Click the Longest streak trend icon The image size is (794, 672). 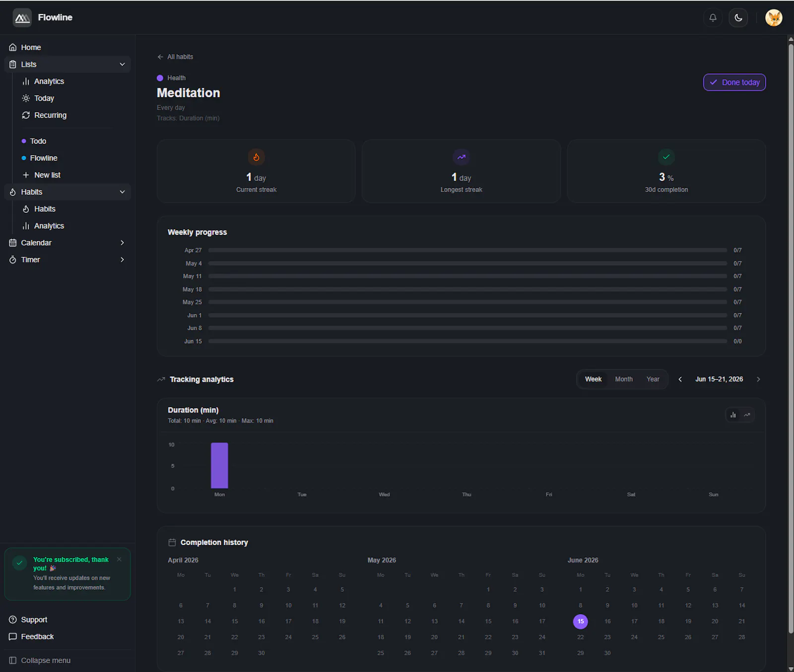pyautogui.click(x=462, y=157)
